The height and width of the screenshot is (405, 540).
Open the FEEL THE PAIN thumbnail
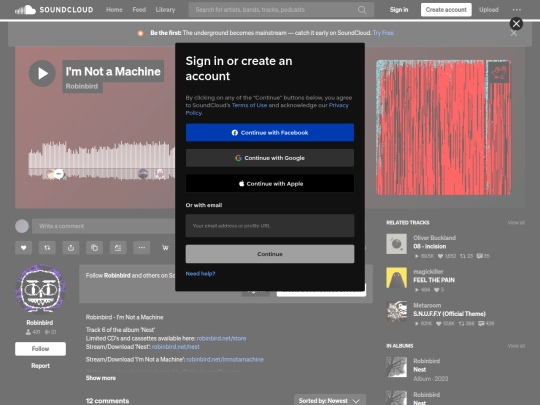pos(396,278)
